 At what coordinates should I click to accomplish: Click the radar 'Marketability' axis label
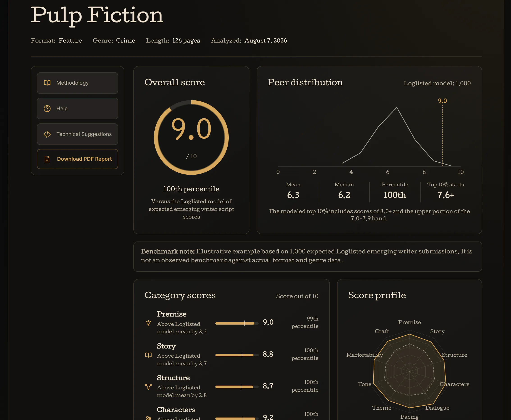(365, 355)
